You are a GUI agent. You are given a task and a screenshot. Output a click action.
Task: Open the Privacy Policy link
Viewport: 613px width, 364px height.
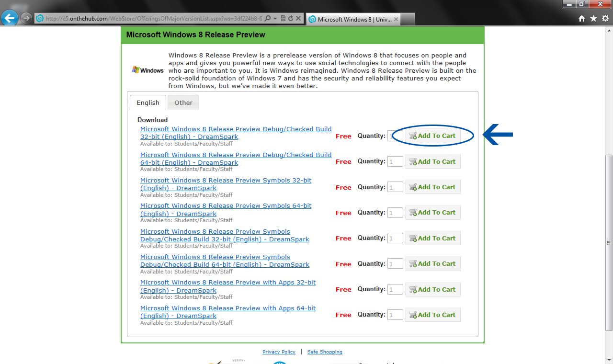point(279,352)
